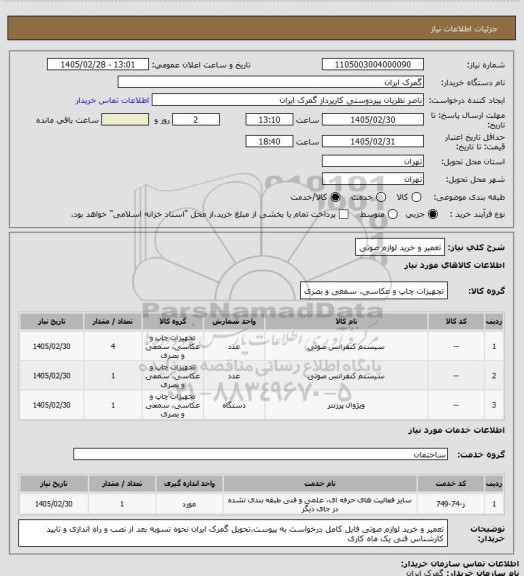Select the ویژوال پرزنتر item name
The width and height of the screenshot is (524, 576).
point(346,405)
